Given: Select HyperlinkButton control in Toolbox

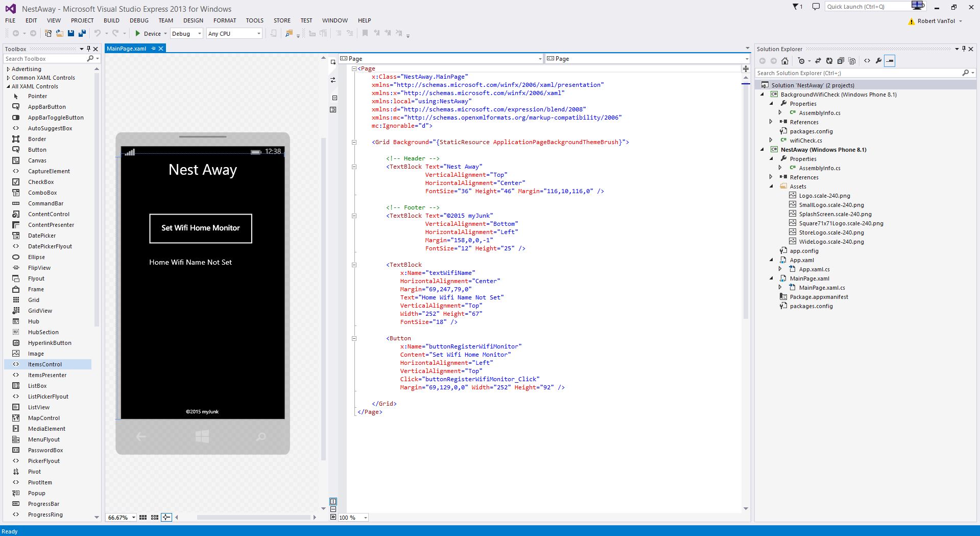Looking at the screenshot, I should (50, 343).
